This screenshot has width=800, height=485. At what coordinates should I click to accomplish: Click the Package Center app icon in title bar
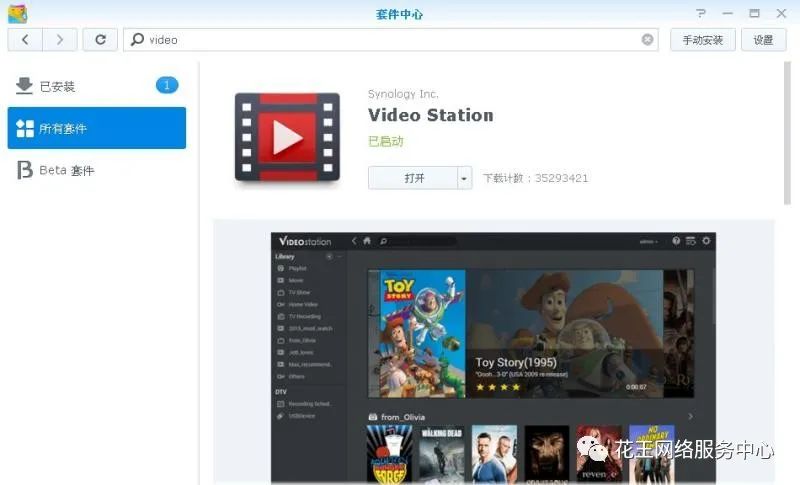pos(18,14)
